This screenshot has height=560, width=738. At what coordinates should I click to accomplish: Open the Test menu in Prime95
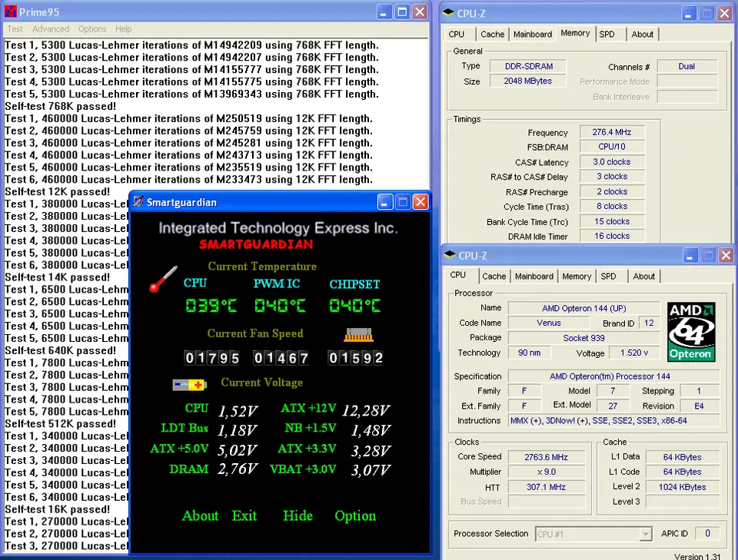click(x=15, y=29)
